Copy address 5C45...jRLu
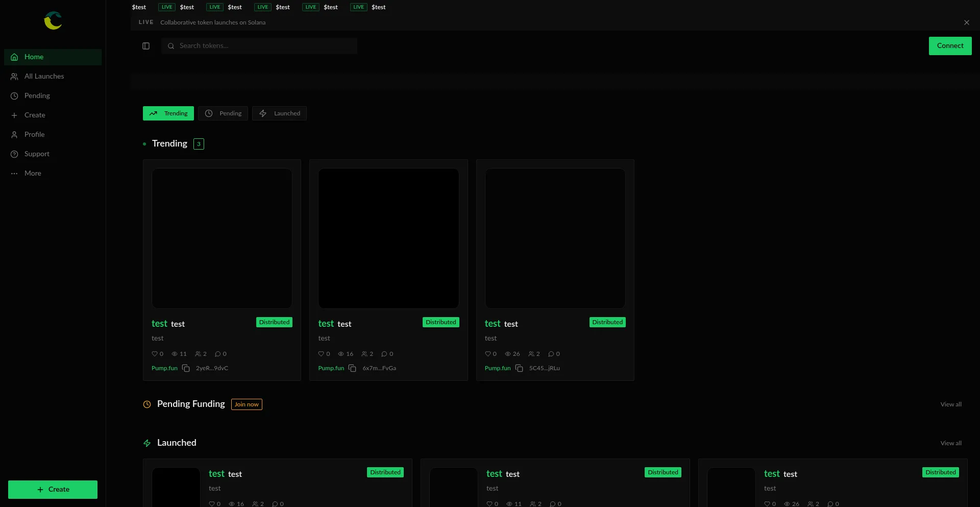Screen dimensions: 980x507 [x=519, y=368]
